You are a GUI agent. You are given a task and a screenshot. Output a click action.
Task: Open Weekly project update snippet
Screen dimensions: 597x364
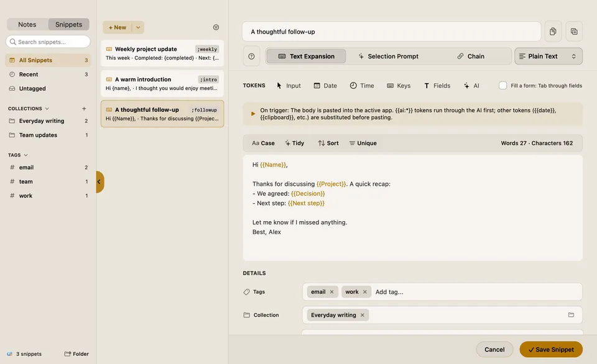tap(162, 53)
